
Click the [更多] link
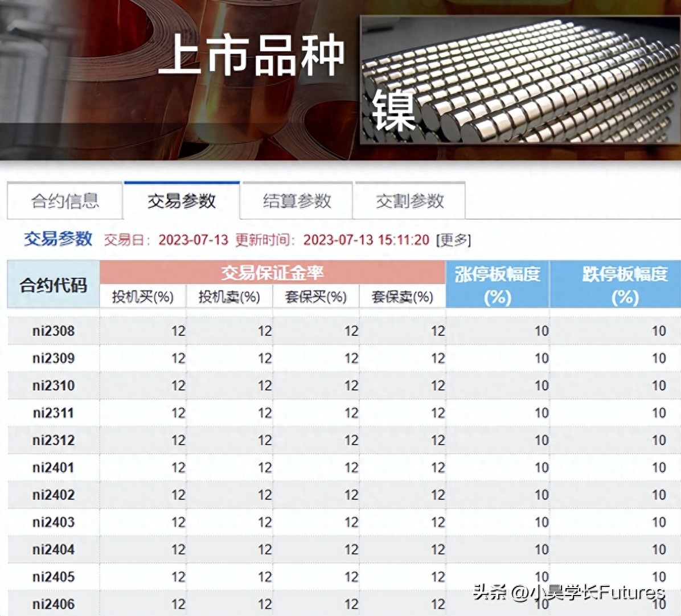pyautogui.click(x=453, y=240)
